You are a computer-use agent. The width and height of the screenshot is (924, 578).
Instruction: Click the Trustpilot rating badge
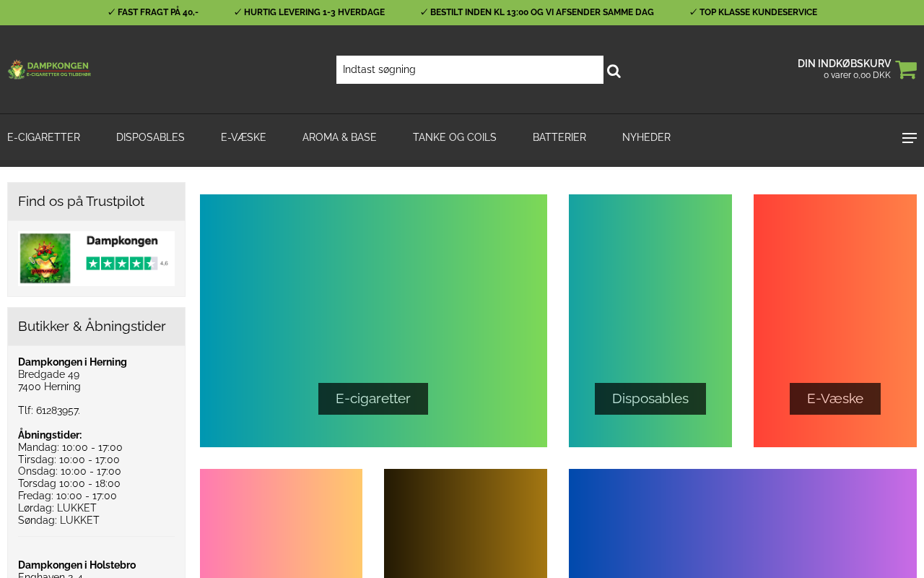[96, 259]
